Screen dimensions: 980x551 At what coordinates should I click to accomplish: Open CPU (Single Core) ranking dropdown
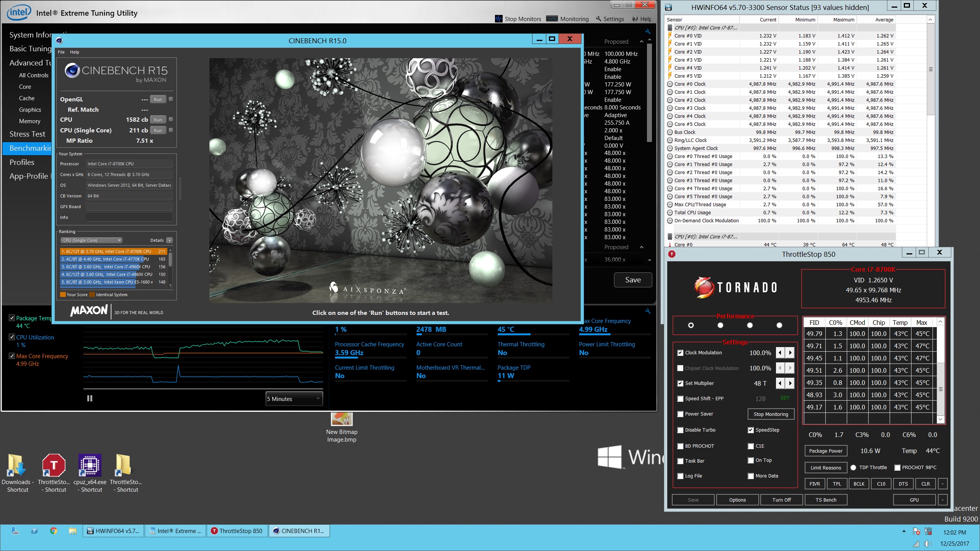click(91, 240)
